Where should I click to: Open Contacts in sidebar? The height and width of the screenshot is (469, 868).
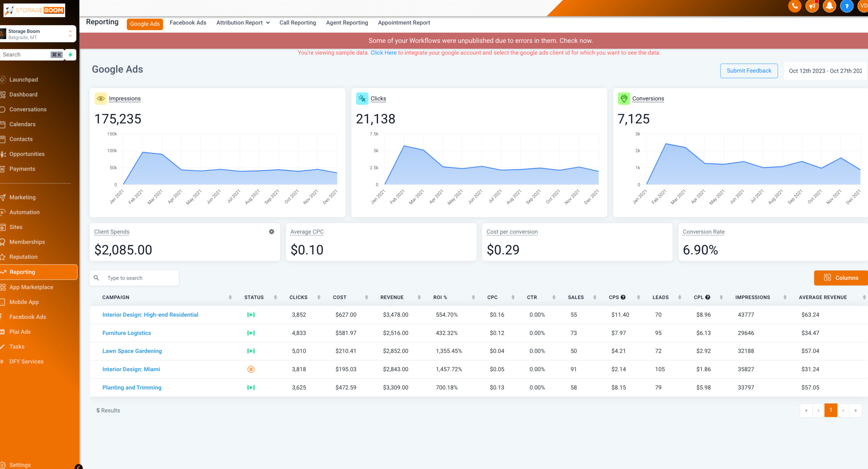(21, 139)
